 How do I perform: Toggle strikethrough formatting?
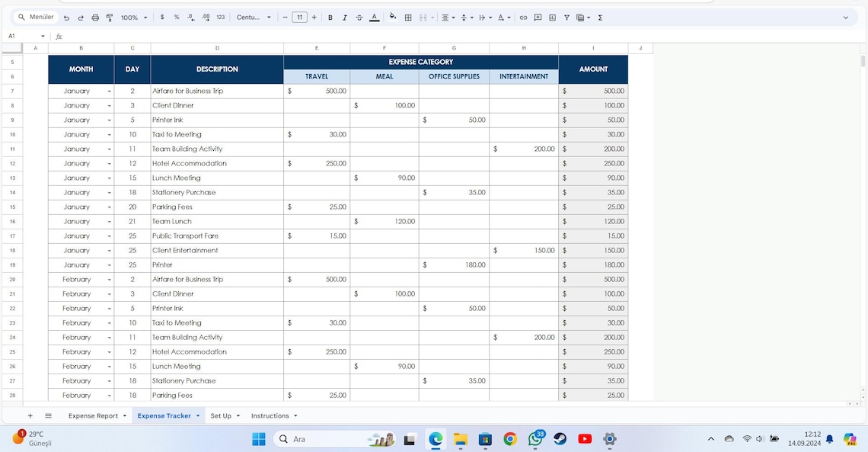[359, 17]
